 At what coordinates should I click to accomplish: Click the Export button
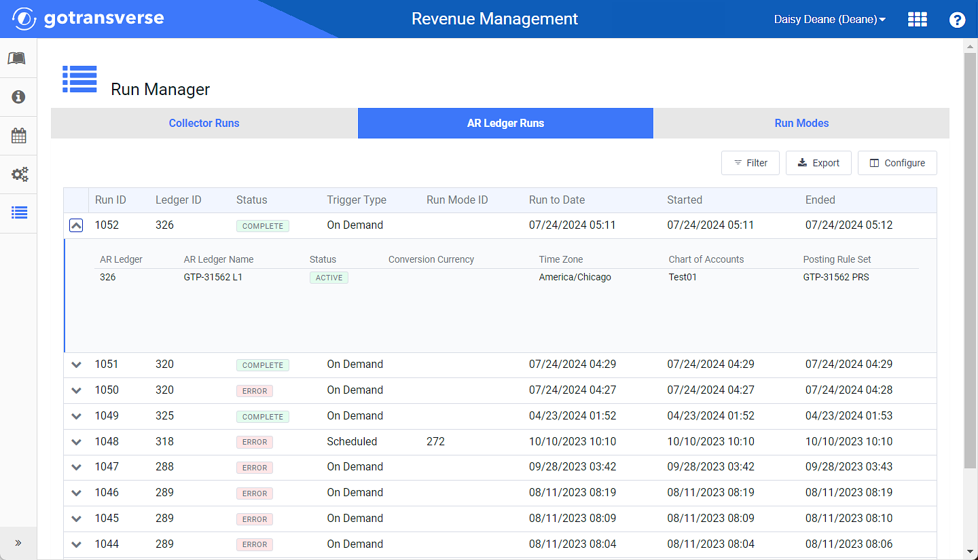tap(818, 163)
